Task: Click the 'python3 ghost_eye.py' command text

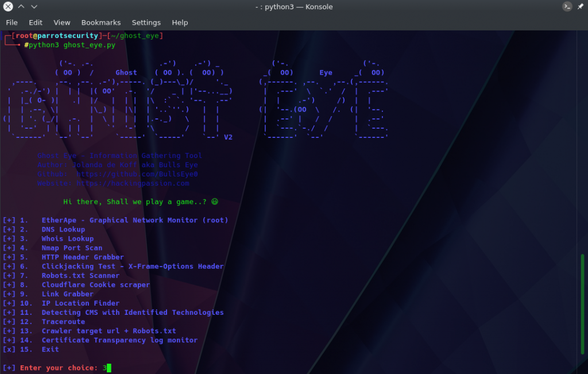Action: pos(72,45)
